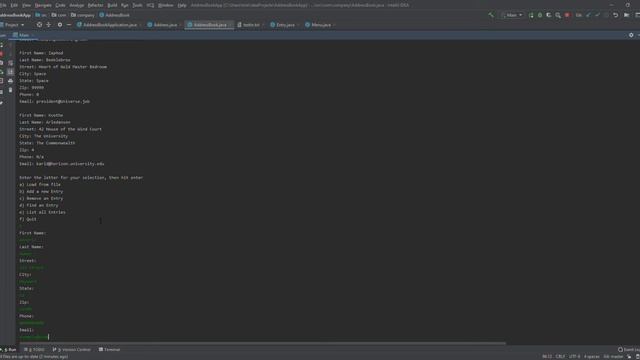Switch to AddressBookApplication.java tab
640x360 pixels.
click(x=107, y=25)
